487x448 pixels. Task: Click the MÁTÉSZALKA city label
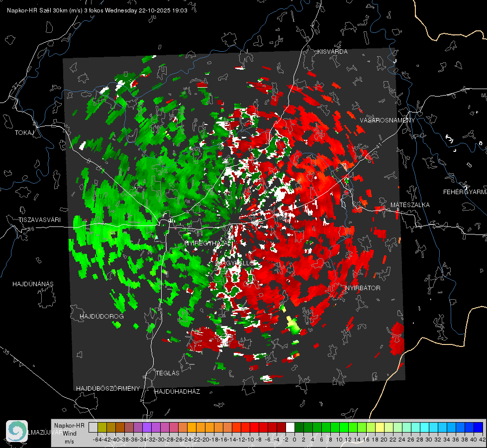pos(410,205)
